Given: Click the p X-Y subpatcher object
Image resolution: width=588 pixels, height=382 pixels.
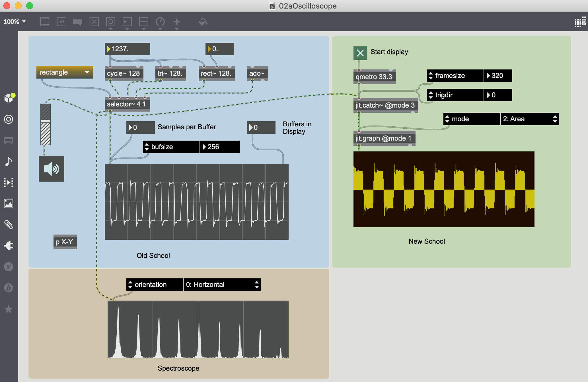Looking at the screenshot, I should (65, 242).
